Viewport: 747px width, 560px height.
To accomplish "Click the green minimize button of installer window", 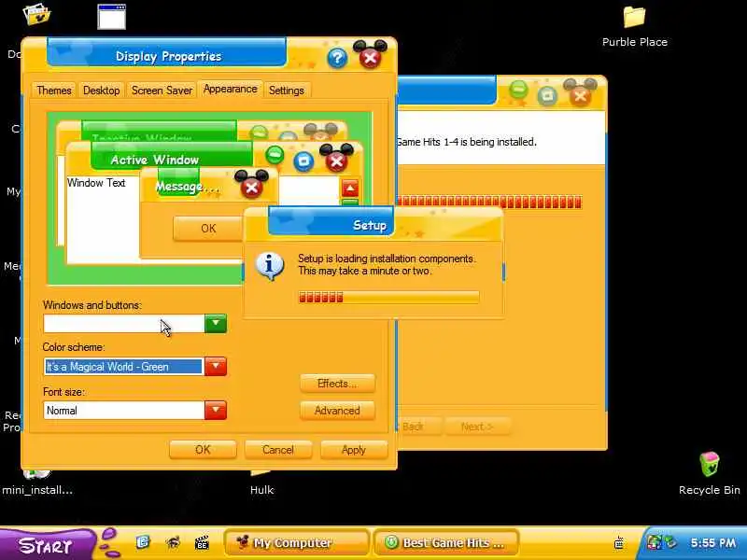I will [x=518, y=89].
